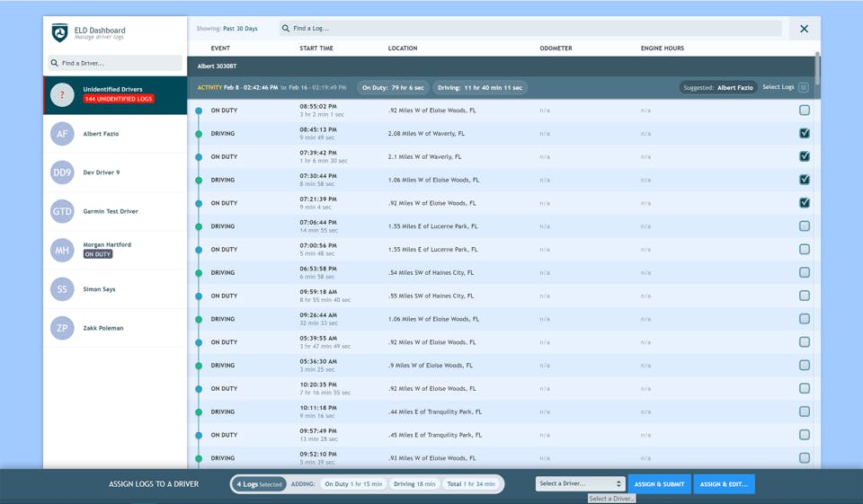Check the 07:06:44 PM Driving log checkbox
863x504 pixels.
pos(804,226)
